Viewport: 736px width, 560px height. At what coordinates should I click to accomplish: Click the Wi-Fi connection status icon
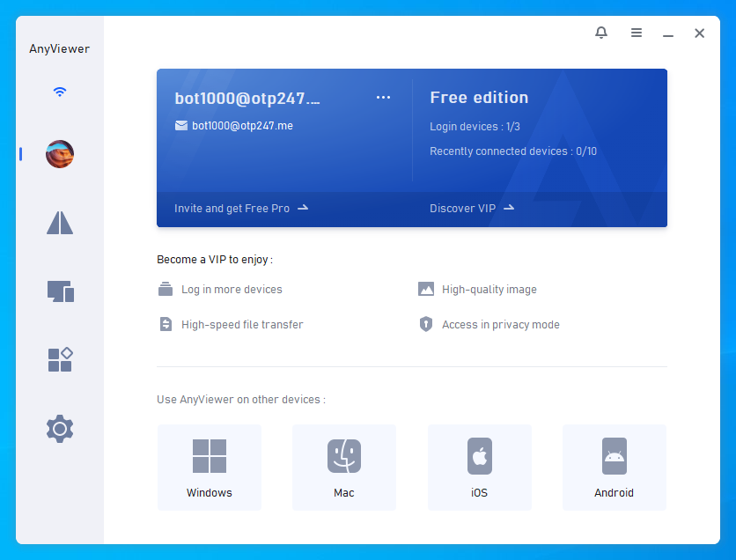click(60, 92)
